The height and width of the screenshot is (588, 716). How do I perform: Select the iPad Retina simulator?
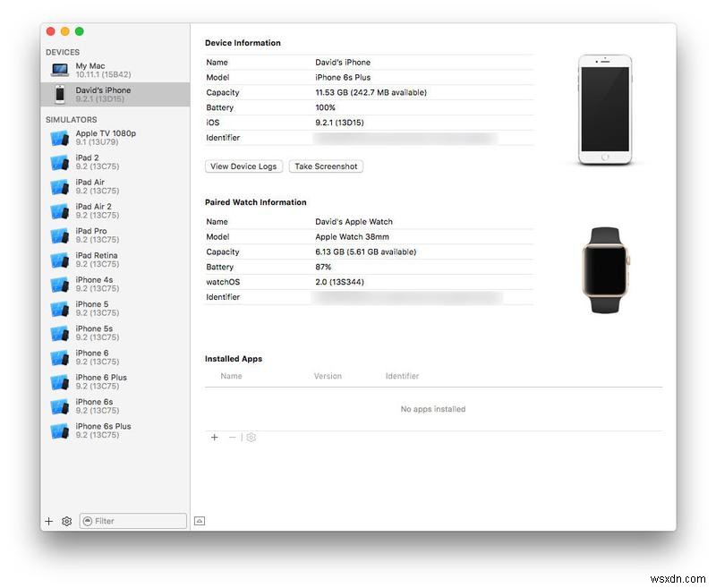[x=60, y=260]
